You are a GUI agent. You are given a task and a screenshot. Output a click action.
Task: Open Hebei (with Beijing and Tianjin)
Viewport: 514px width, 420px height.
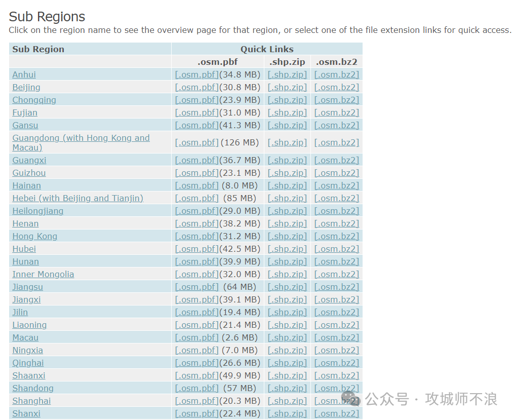77,199
